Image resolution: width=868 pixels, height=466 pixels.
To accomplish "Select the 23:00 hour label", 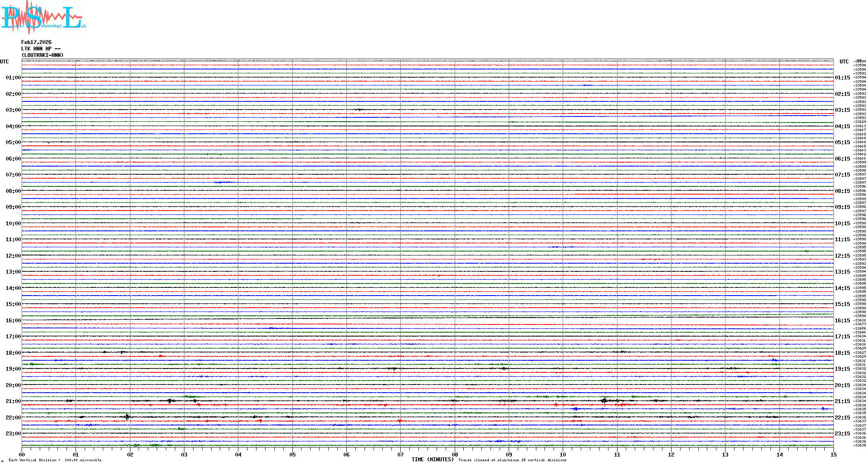I will [13, 434].
